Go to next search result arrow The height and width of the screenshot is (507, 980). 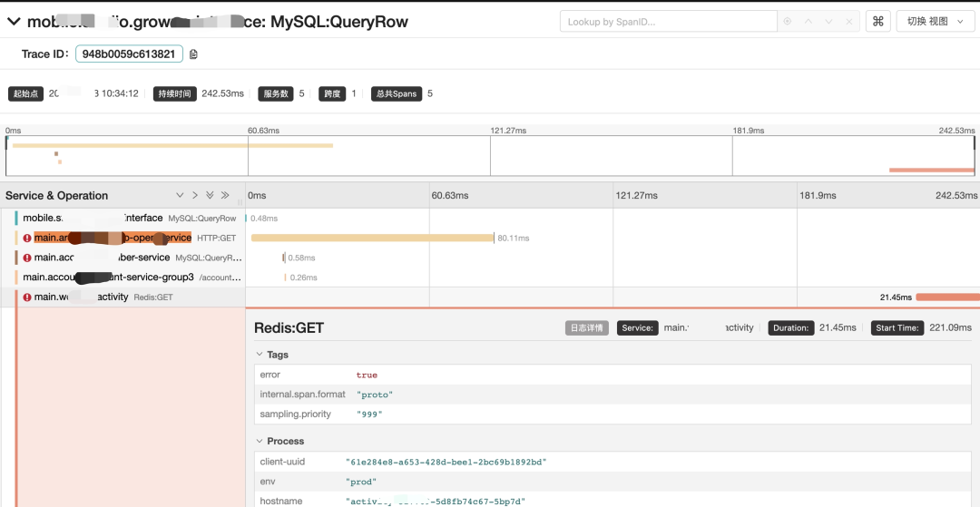coord(828,22)
